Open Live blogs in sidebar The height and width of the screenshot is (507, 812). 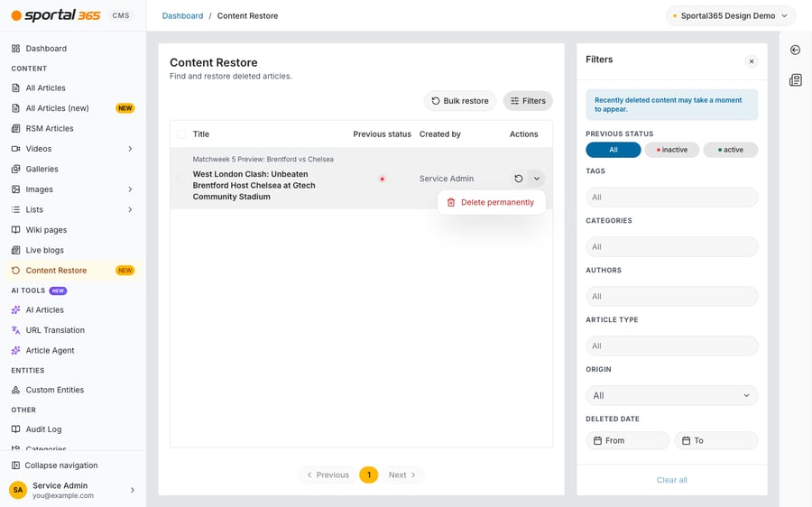(x=72, y=250)
